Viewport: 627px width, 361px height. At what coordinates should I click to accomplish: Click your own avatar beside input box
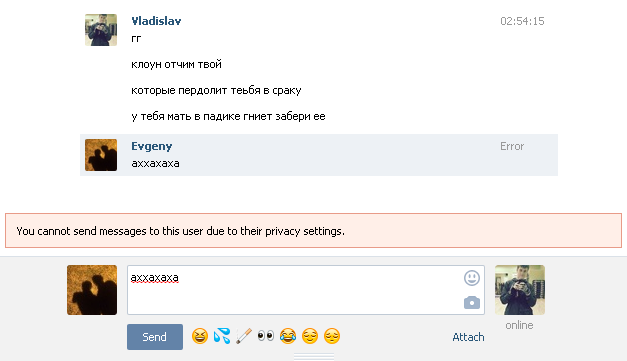(92, 290)
